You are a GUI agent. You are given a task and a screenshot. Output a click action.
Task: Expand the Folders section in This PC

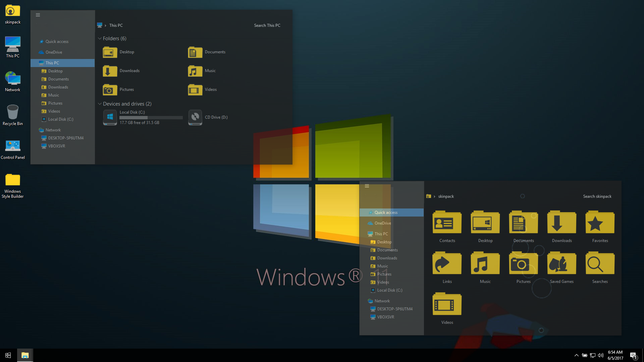99,39
